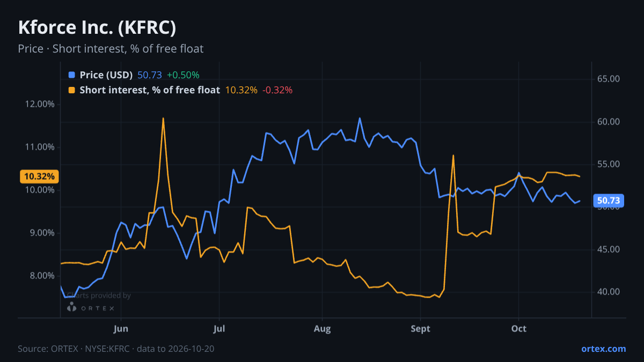Click the source line footer text
Image resolution: width=644 pixels, height=362 pixels.
pos(116,349)
